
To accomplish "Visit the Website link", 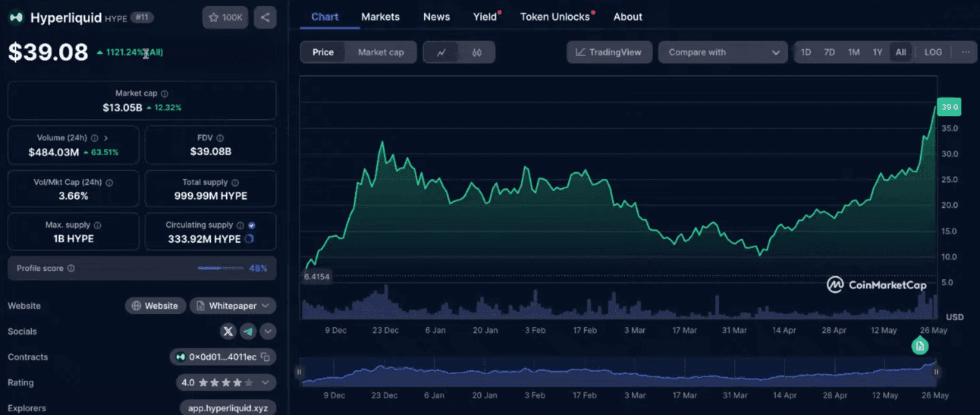I will [155, 306].
